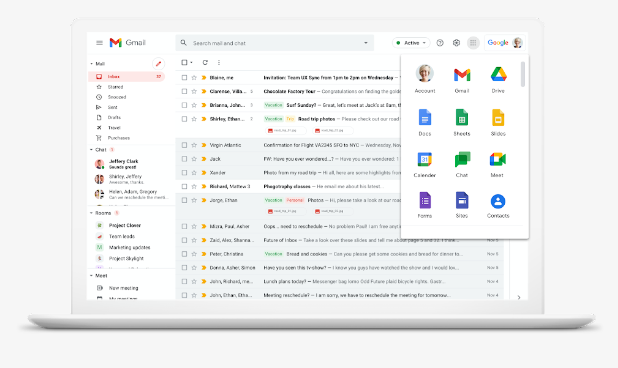Tick the Jorge, Ethan email checkbox
Viewport: 618px width, 368px height.
tap(184, 200)
